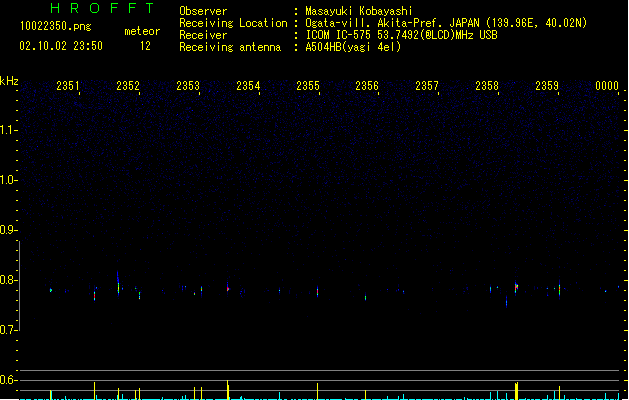Click the 0000 time axis label
The width and height of the screenshot is (629, 400).
pyautogui.click(x=607, y=85)
